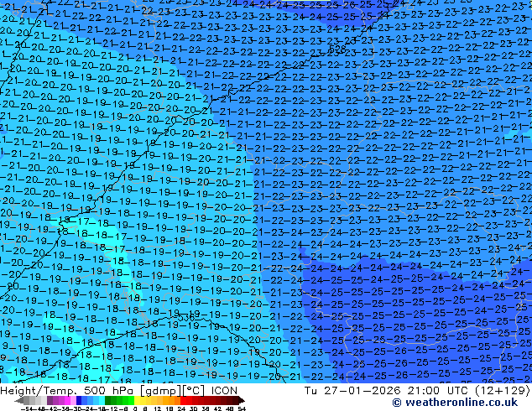Image resolution: width=532 pixels, height=411 pixels.
Task: Click the 528 contour height label
Action: click(337, 49)
